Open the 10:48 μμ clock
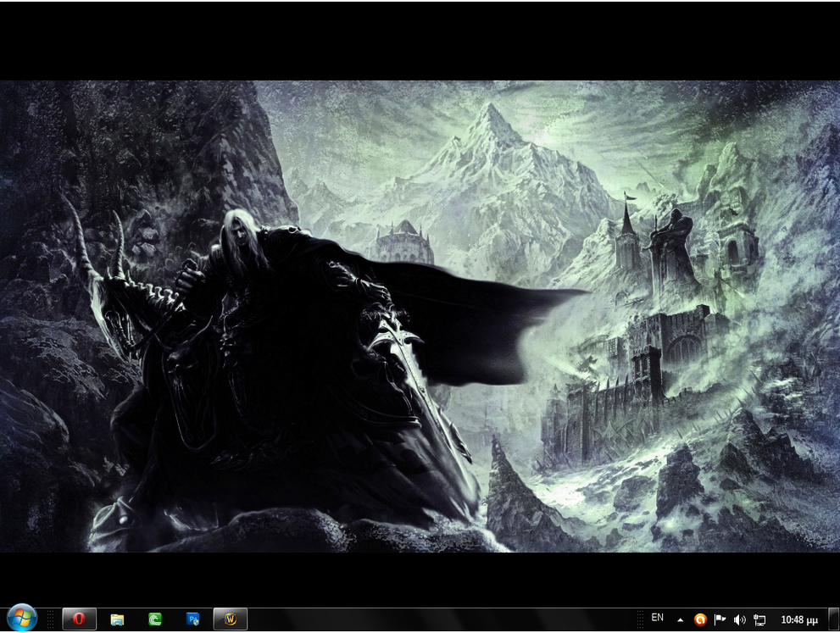Viewport: 840px width, 633px height. click(x=798, y=620)
